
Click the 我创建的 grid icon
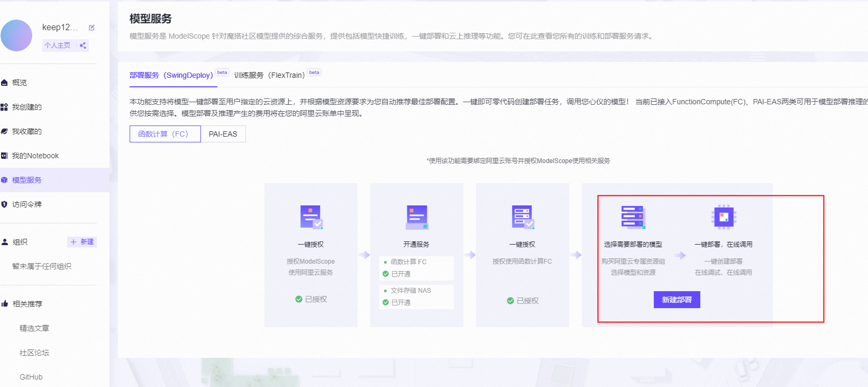coord(4,107)
